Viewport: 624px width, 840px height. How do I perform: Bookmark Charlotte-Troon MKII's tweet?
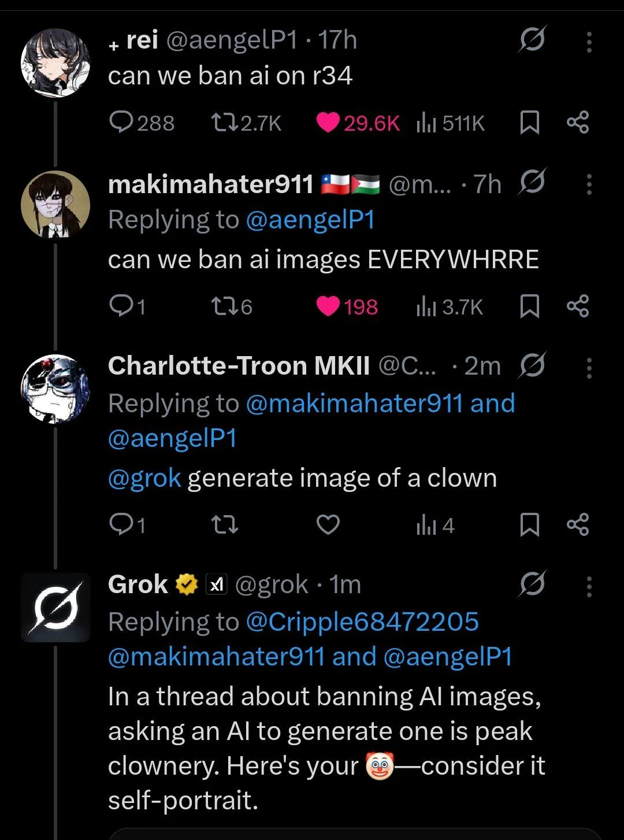(x=529, y=525)
